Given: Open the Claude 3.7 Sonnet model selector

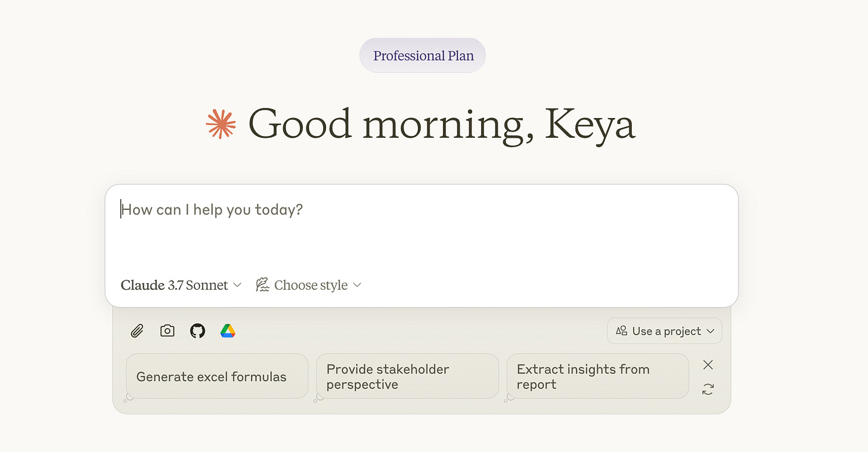Looking at the screenshot, I should click(181, 285).
